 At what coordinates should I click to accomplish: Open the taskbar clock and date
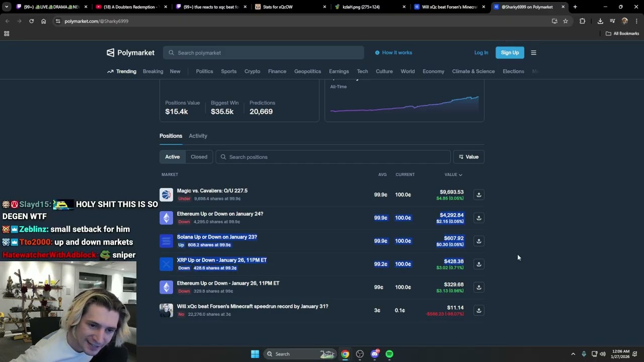620,354
